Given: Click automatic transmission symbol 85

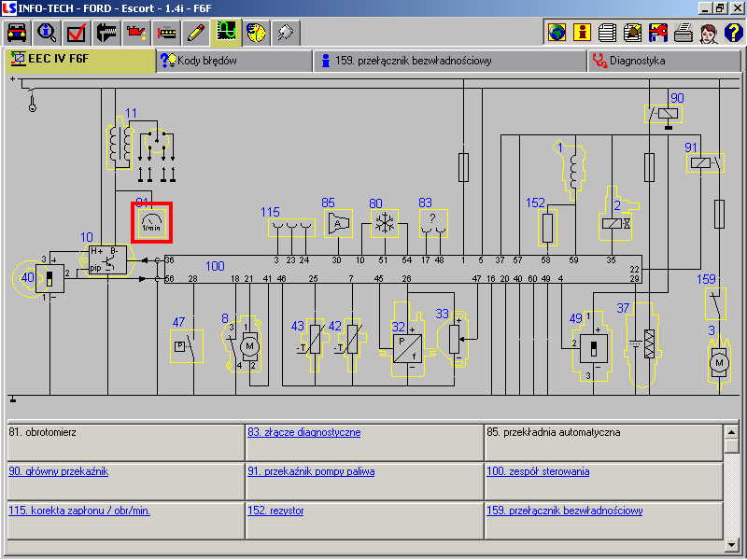Looking at the screenshot, I should click(338, 223).
